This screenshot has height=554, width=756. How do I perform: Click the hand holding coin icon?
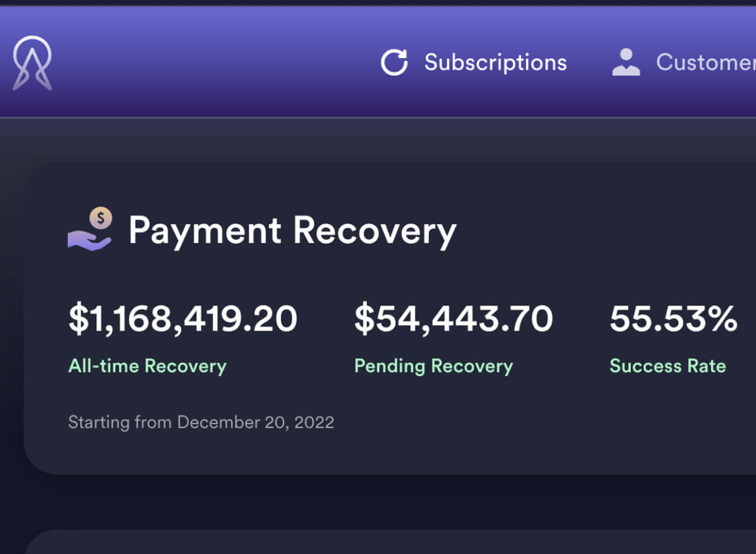(x=90, y=229)
